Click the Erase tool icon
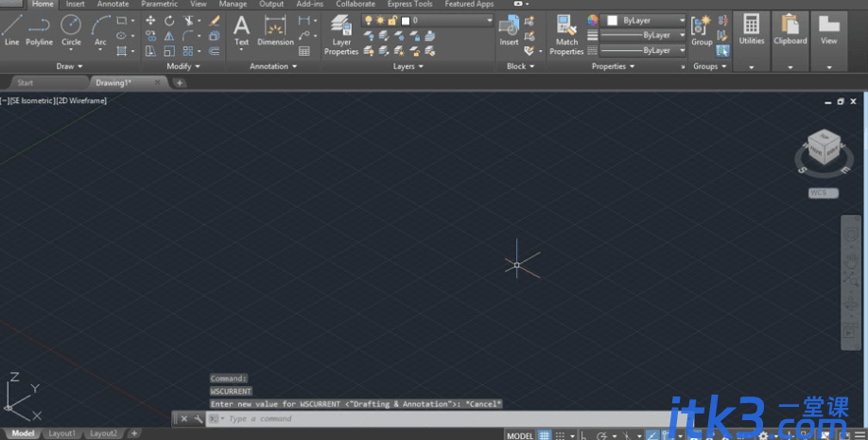Screen dimensions: 868x440 (215, 21)
